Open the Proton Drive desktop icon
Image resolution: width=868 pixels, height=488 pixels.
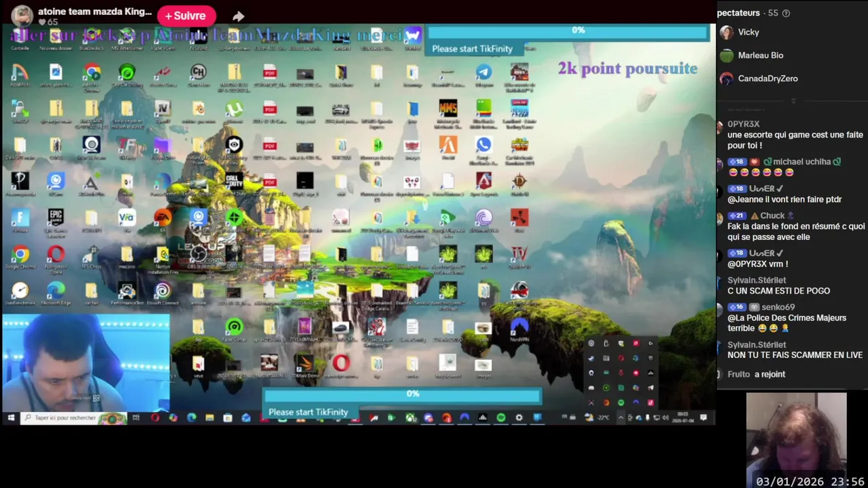[x=163, y=144]
